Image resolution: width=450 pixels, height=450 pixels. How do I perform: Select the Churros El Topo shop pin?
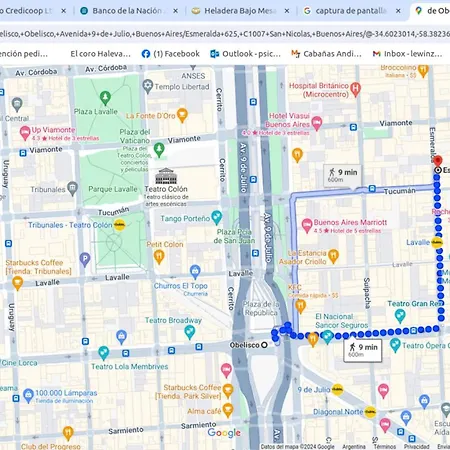pyautogui.click(x=195, y=272)
